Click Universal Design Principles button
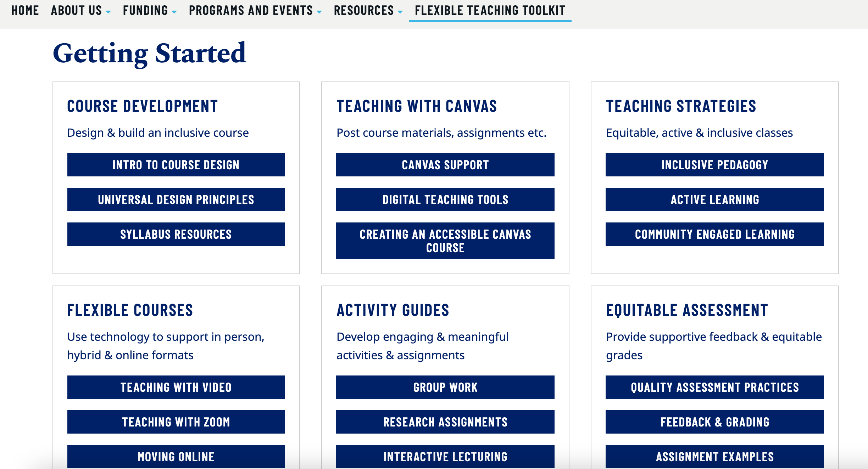 pos(176,199)
